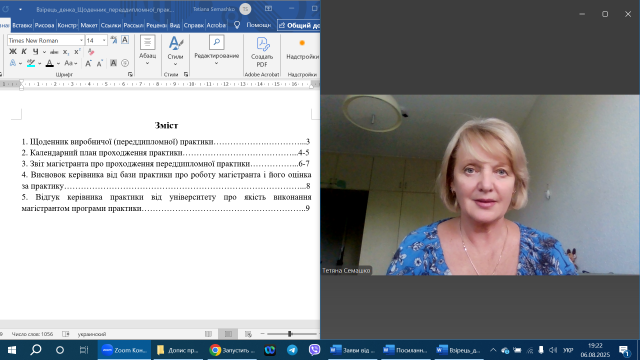Switch to the Макет ribbon tab
The width and height of the screenshot is (640, 360).
click(89, 25)
